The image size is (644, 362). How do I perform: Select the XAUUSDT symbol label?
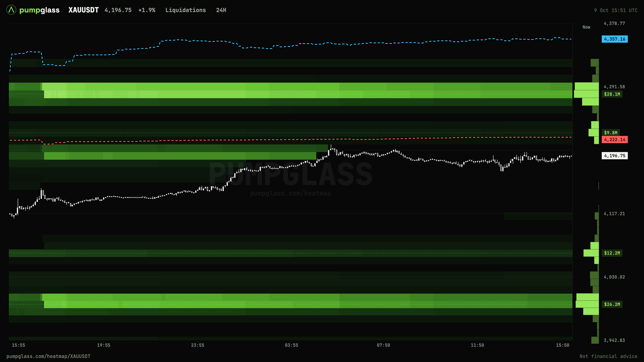click(x=84, y=10)
